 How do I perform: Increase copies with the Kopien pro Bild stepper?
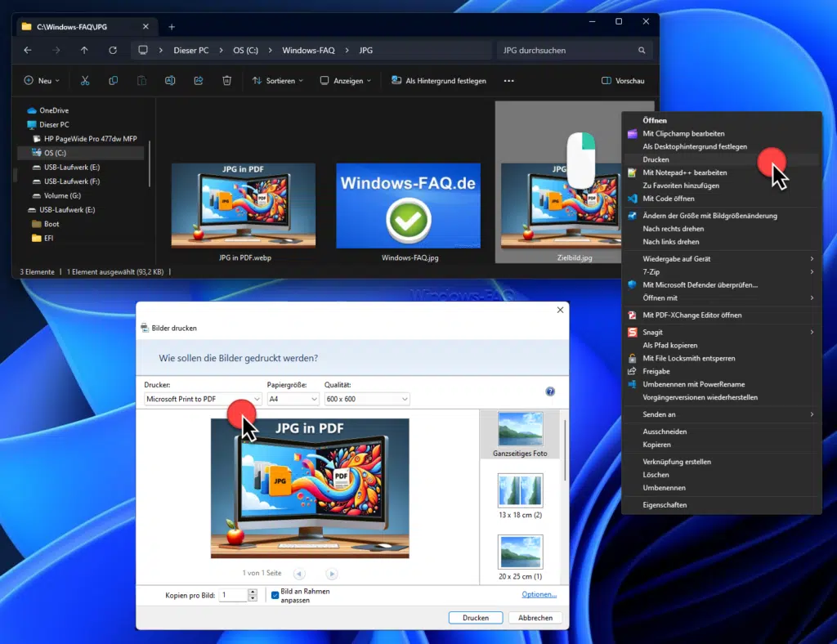point(253,592)
